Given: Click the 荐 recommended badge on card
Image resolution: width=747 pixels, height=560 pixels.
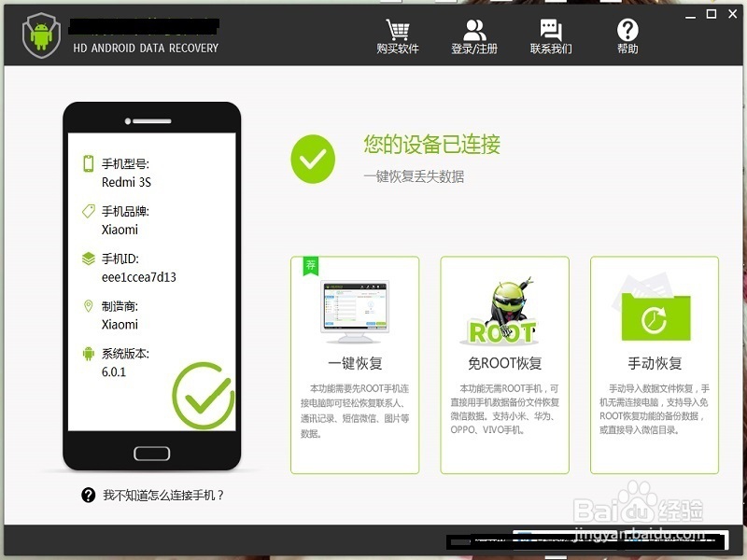Looking at the screenshot, I should [311, 265].
